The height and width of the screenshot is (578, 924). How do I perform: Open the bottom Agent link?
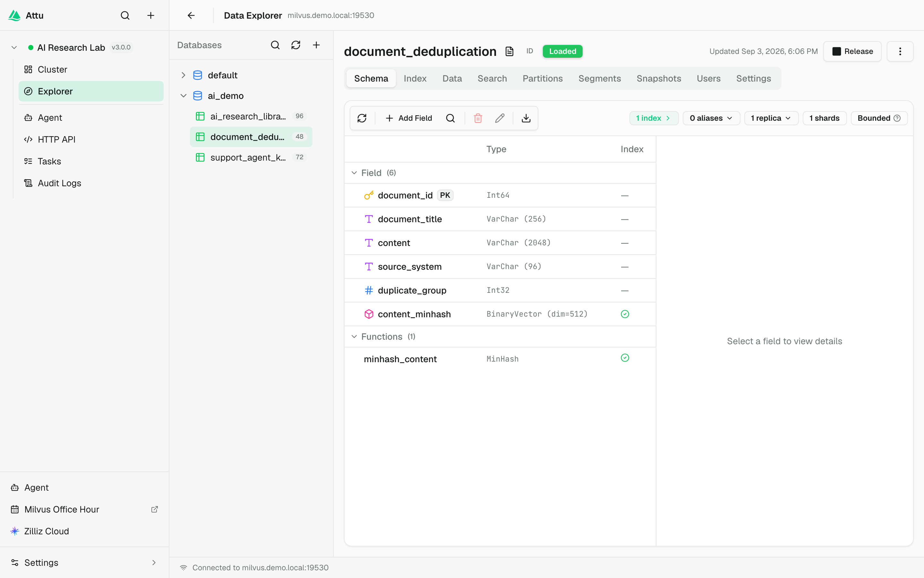pyautogui.click(x=84, y=487)
